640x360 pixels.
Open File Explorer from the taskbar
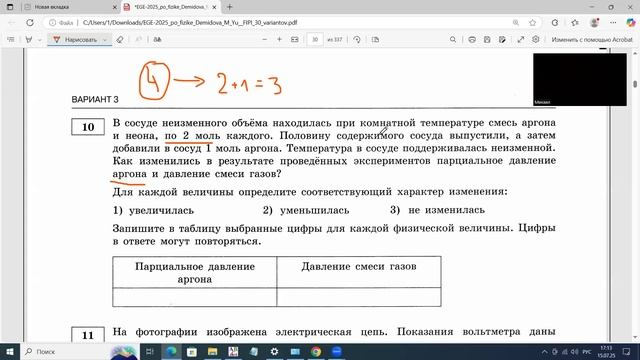212,351
